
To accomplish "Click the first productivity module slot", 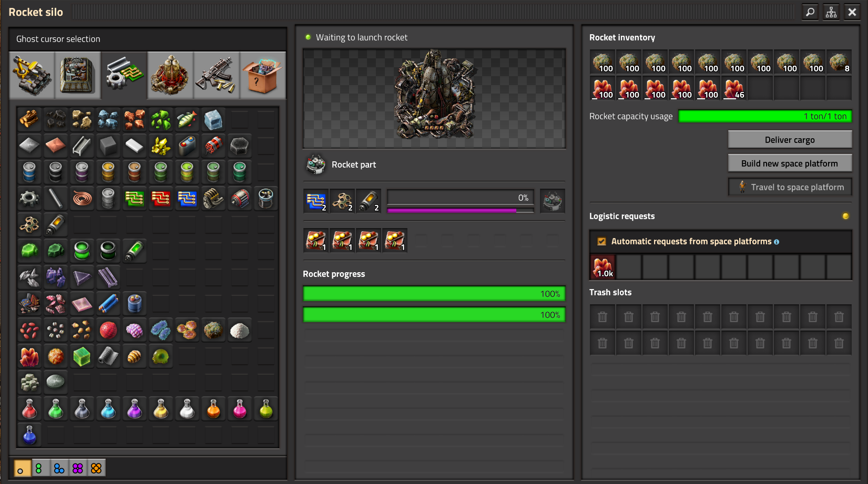I will (x=316, y=240).
